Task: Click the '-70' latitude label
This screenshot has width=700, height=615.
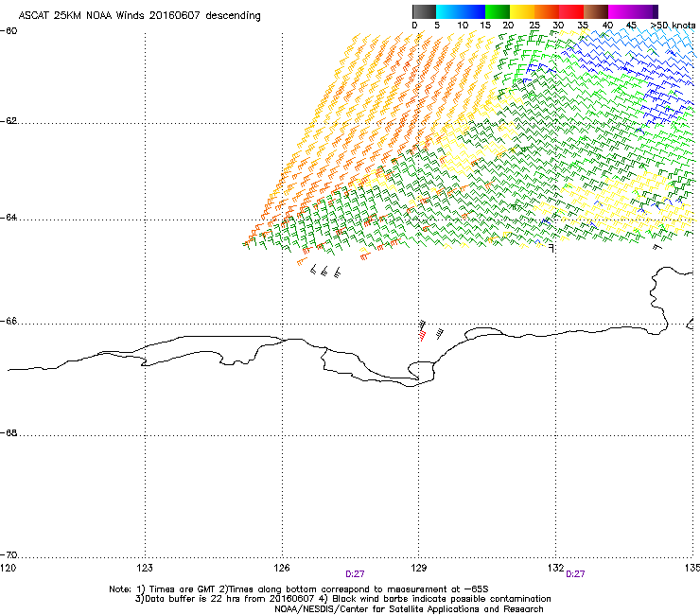Action: pyautogui.click(x=9, y=555)
